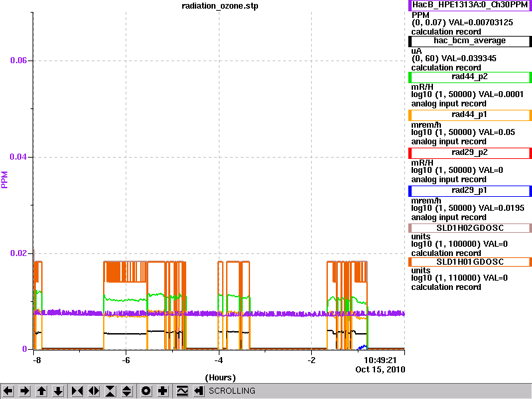The height and width of the screenshot is (399, 532).
Task: Select the HacB_HPE1313A:0_Ch30PPM legend entry
Action: click(x=470, y=5)
